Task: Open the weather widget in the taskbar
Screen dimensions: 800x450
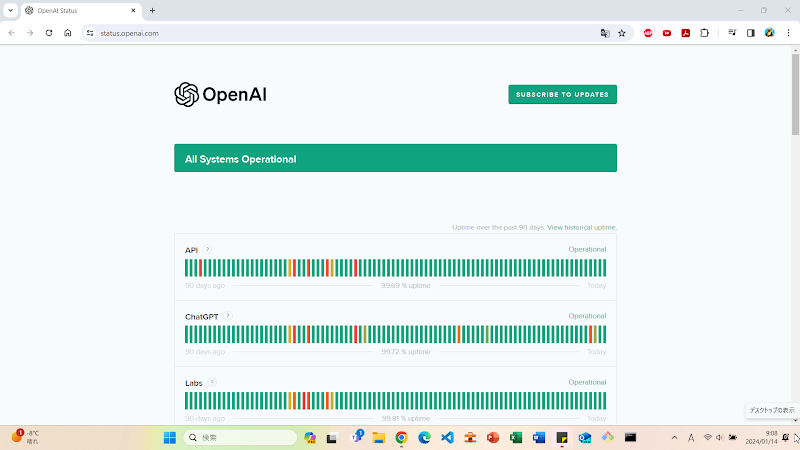Action: click(26, 437)
